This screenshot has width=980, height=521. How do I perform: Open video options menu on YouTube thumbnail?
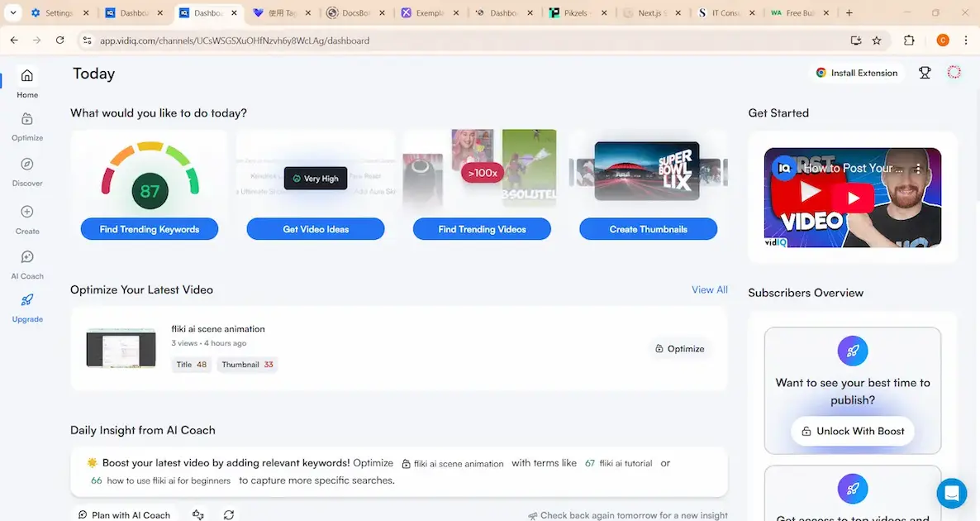[x=918, y=168]
